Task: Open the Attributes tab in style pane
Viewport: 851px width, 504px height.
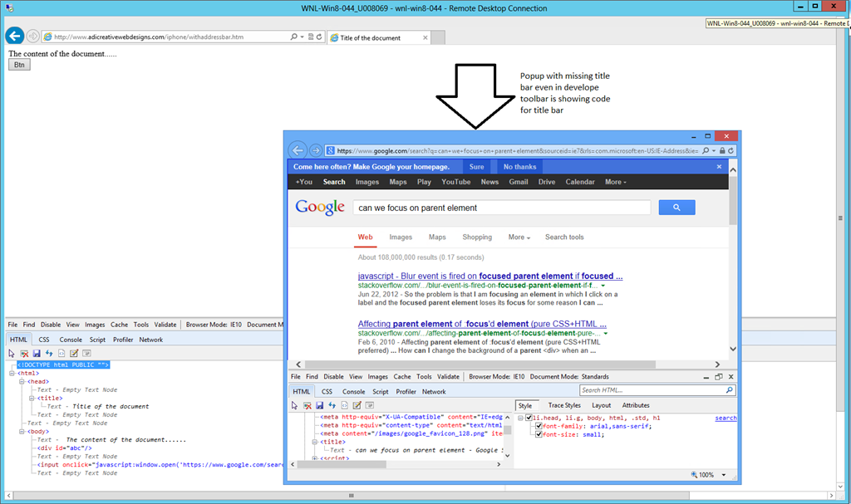Action: [x=636, y=405]
